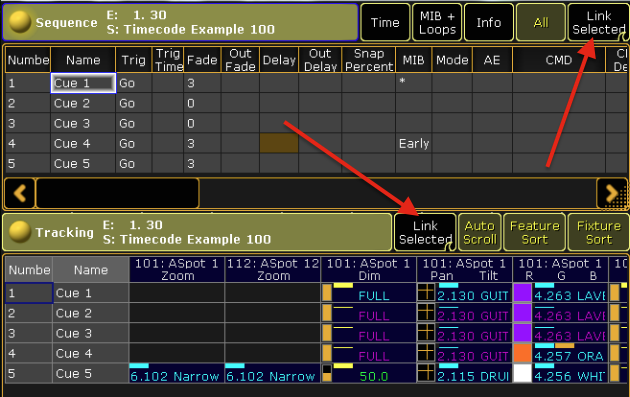
Task: Click white color swatch in Cue 5 row
Action: pos(522,373)
